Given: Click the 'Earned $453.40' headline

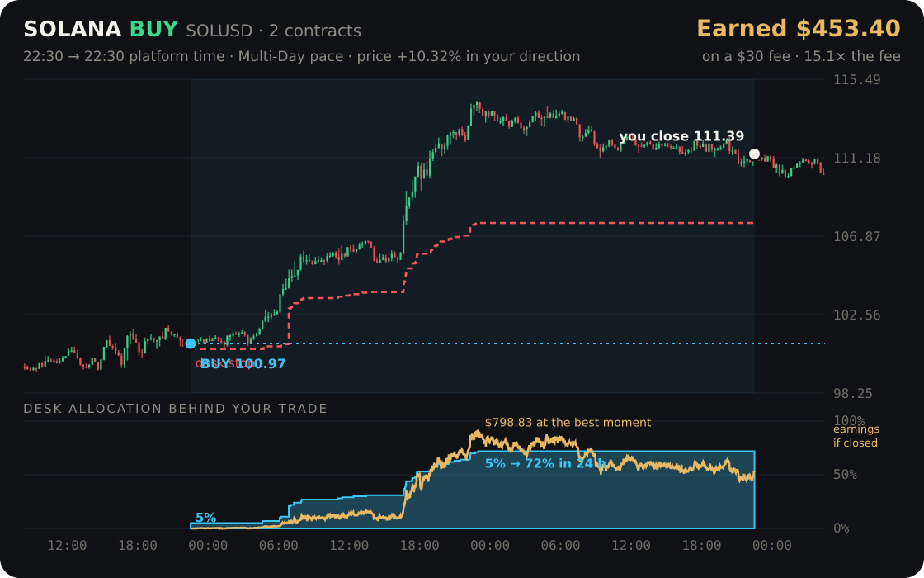Looking at the screenshot, I should [799, 29].
